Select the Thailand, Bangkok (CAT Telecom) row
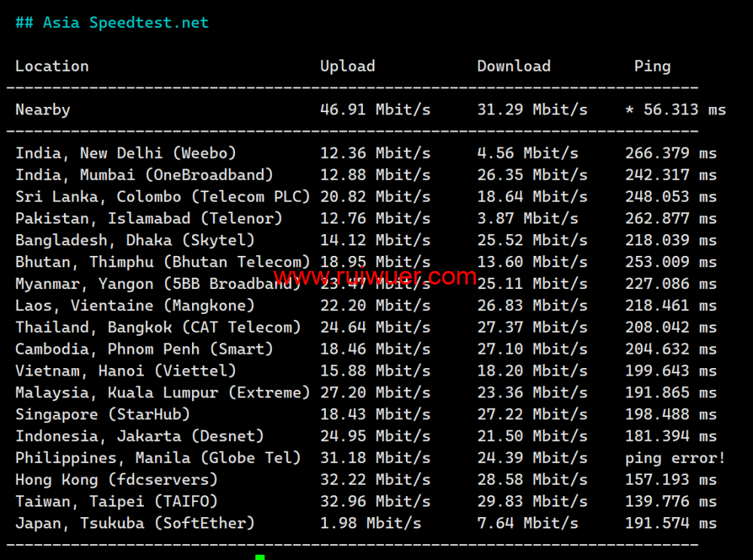The height and width of the screenshot is (560, 753). 158,327
